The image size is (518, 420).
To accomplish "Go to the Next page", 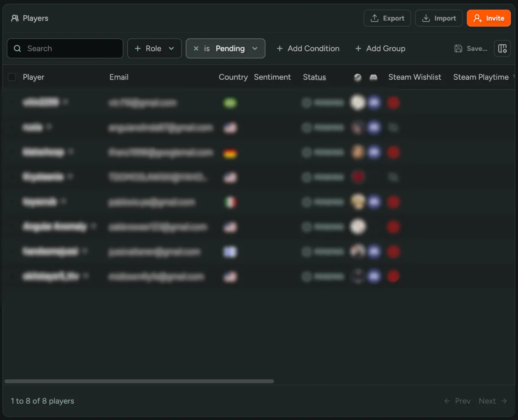I will 493,401.
